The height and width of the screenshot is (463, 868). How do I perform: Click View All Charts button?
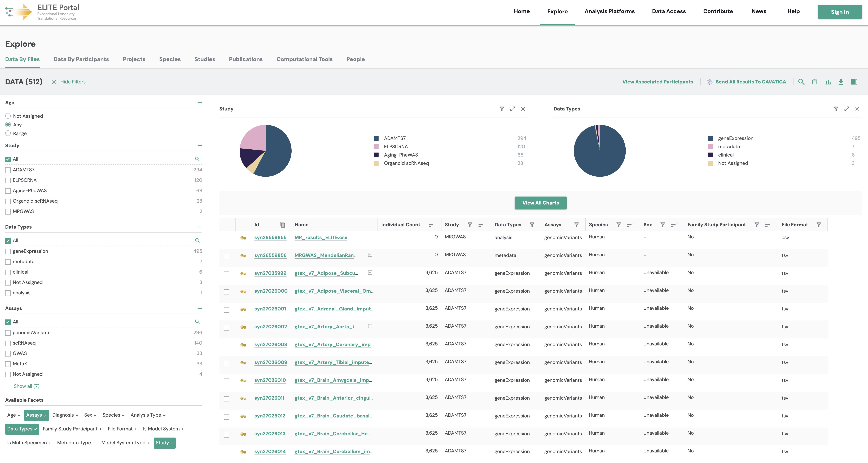pyautogui.click(x=541, y=203)
